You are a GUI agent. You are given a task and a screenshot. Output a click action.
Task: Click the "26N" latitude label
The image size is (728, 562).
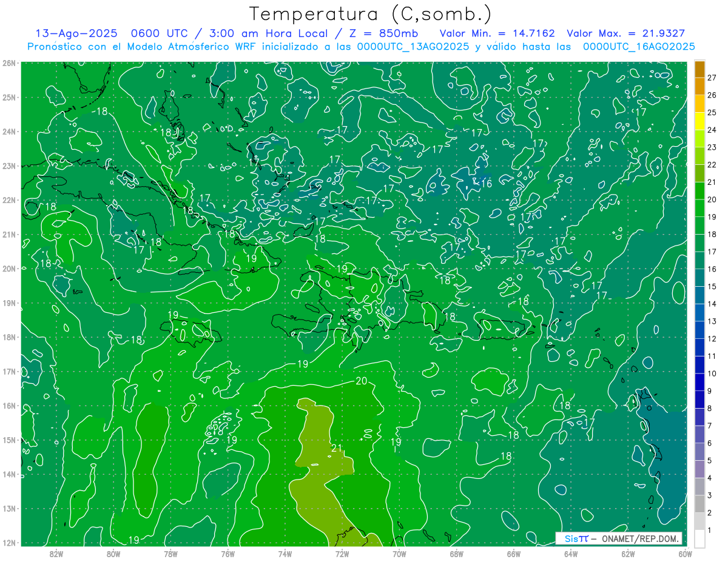coord(8,63)
